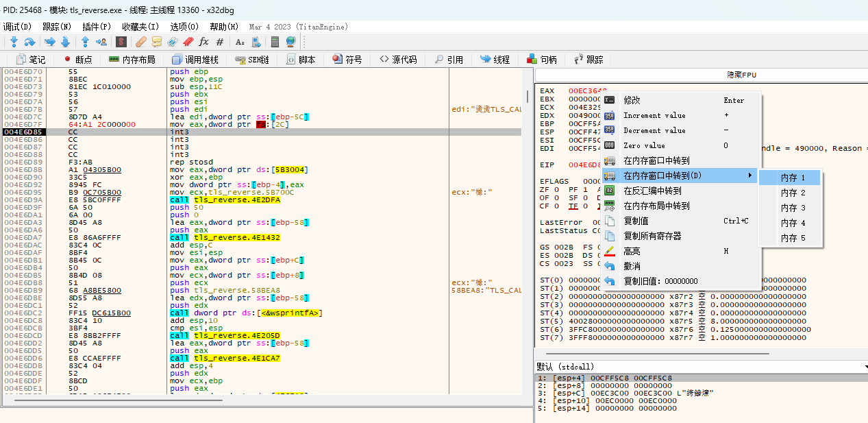Click the Step Into toolbar icon
This screenshot has width=868, height=423.
click(x=14, y=42)
